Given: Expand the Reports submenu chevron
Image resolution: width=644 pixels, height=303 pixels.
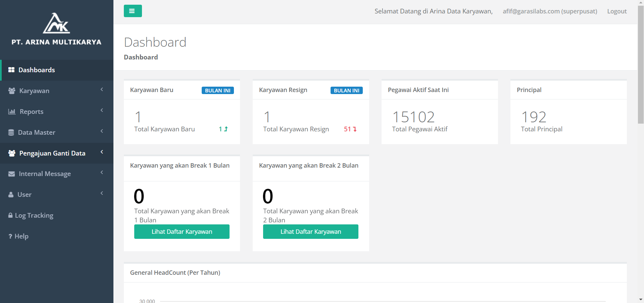Looking at the screenshot, I should pos(102,110).
